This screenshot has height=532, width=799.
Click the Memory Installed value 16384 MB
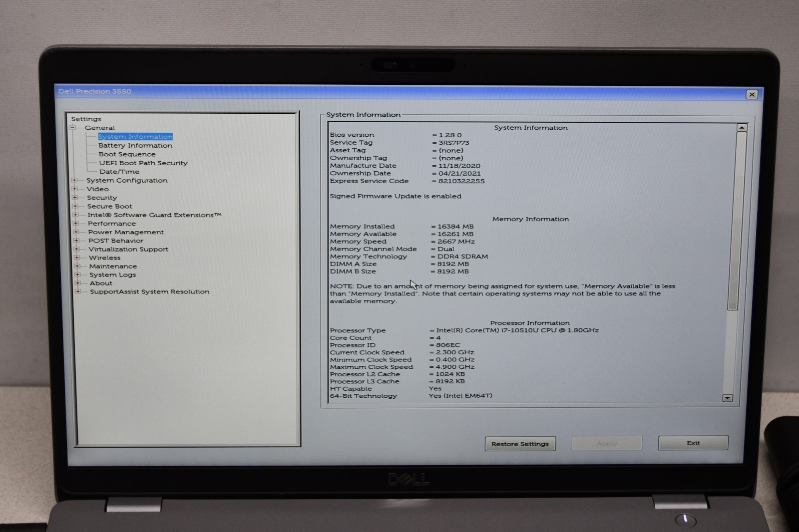pos(455,226)
